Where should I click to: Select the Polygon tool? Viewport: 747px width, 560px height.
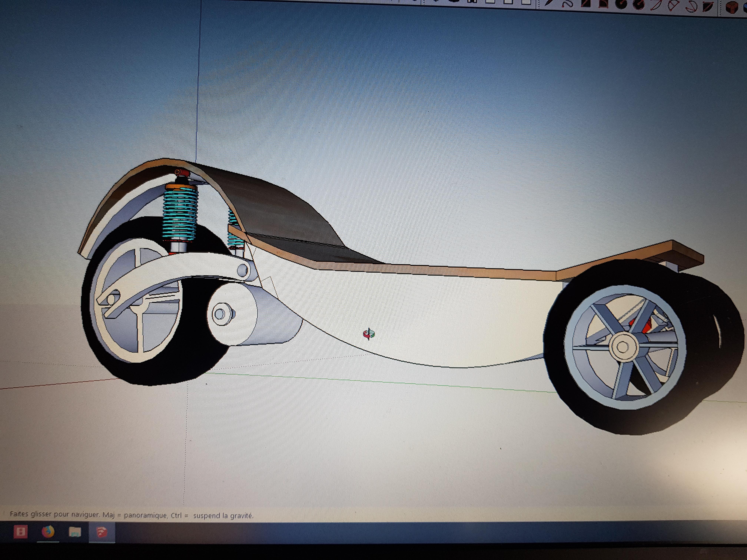638,4
